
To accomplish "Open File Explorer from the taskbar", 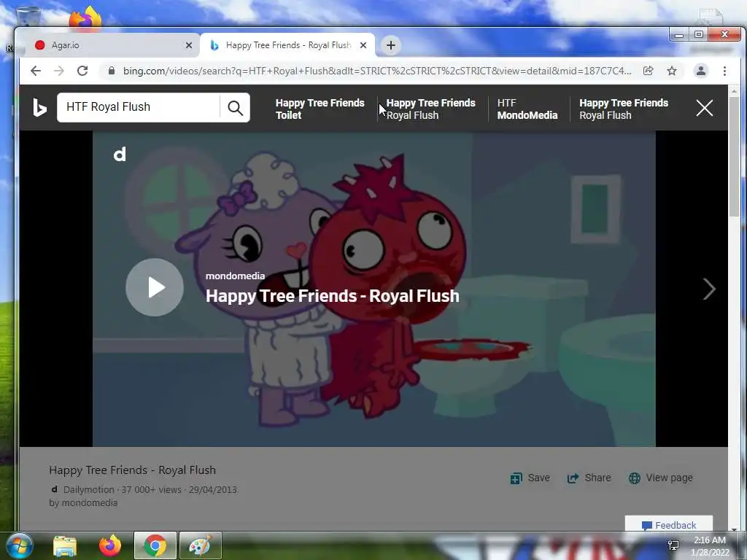I will click(65, 545).
